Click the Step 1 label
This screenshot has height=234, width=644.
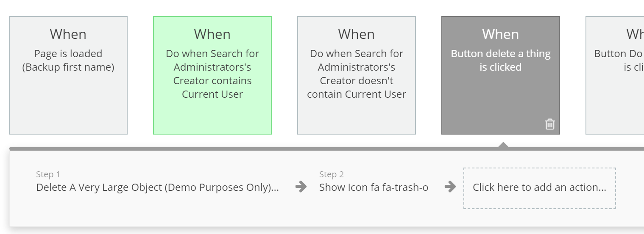click(48, 174)
